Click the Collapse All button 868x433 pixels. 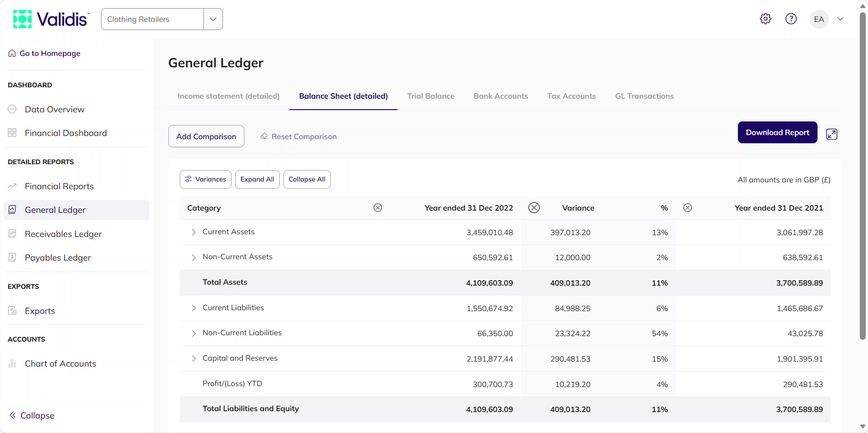click(x=307, y=179)
